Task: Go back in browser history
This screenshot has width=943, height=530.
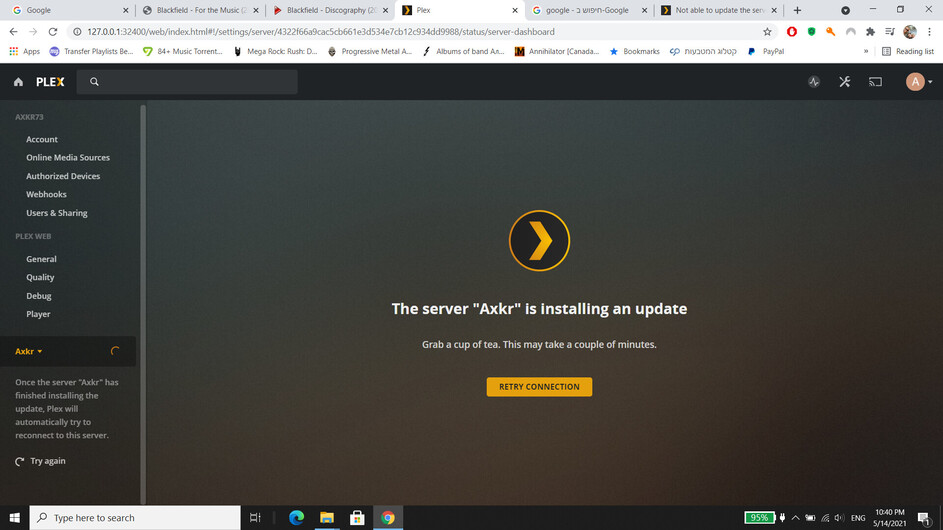Action: pos(13,32)
